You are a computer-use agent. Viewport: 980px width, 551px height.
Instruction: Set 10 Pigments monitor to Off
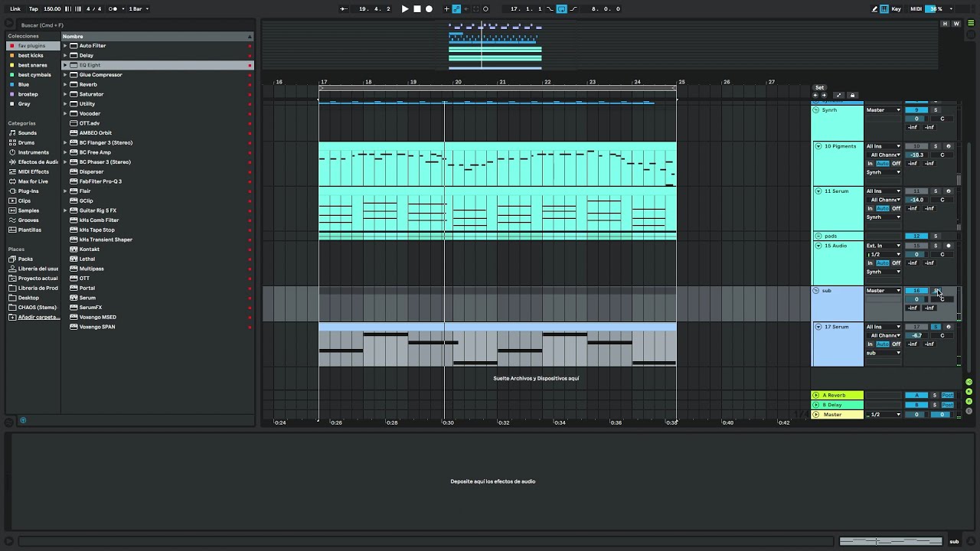[896, 164]
